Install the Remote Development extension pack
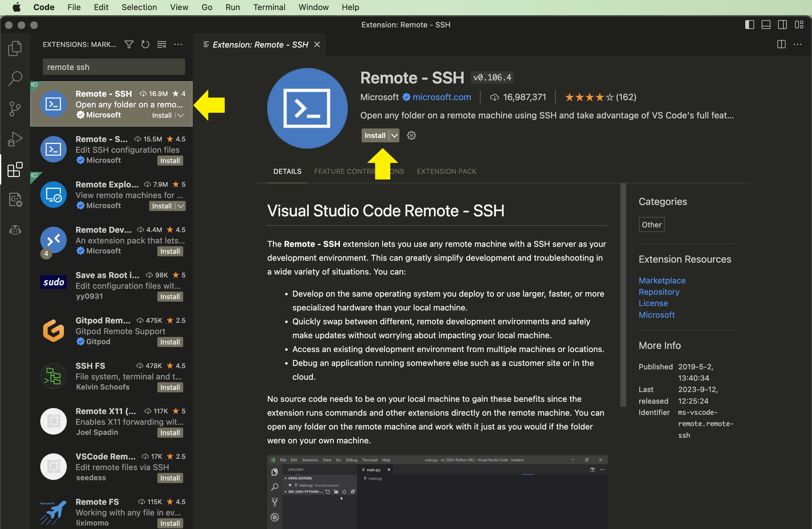The width and height of the screenshot is (812, 529). pos(170,252)
